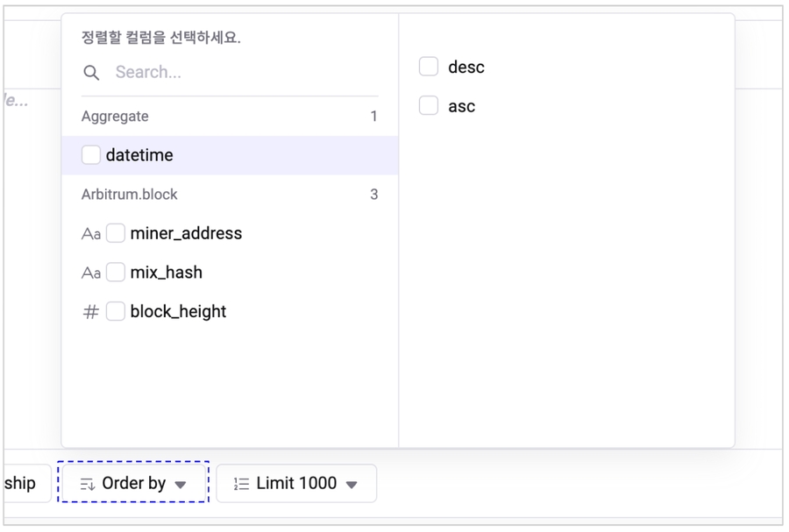Click the # number icon beside block_height
This screenshot has height=532, width=789.
coord(91,312)
